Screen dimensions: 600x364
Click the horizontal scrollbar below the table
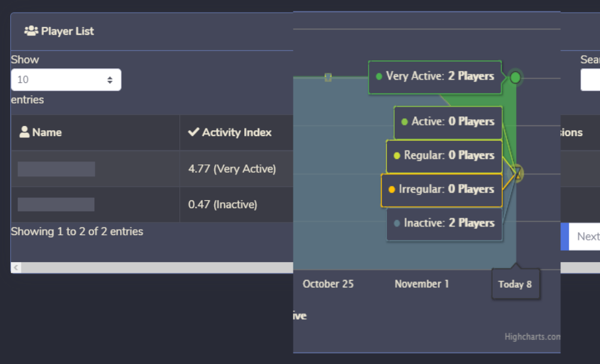[x=150, y=267]
